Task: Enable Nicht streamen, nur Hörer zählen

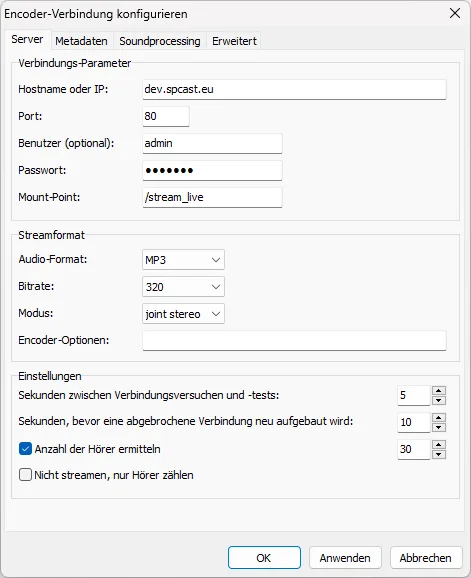Action: [25, 475]
